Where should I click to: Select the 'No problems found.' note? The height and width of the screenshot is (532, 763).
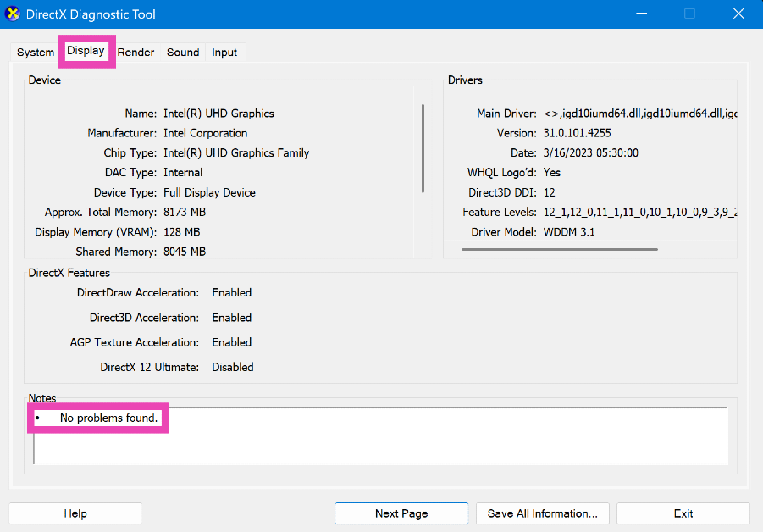point(108,418)
